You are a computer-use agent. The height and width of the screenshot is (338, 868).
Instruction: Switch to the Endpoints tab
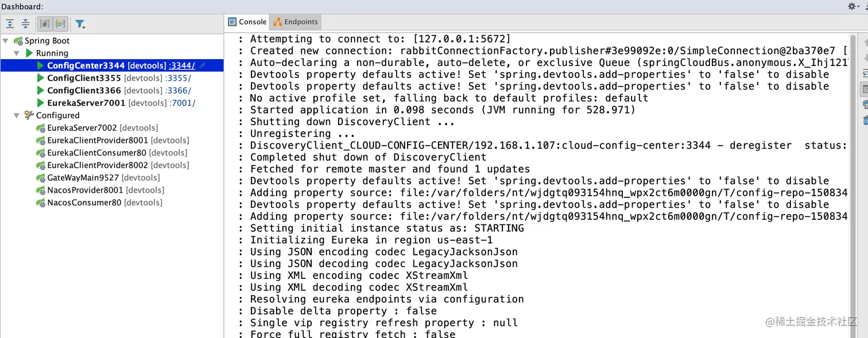point(295,22)
